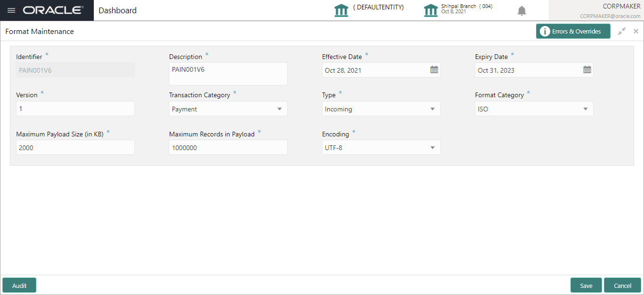This screenshot has width=644, height=295.
Task: Select the Maximum Records in Payload field
Action: 228,148
